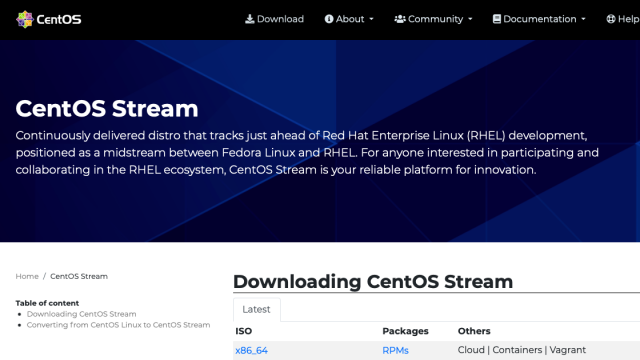The image size is (640, 360).
Task: Select the Latest tab
Action: (x=256, y=309)
